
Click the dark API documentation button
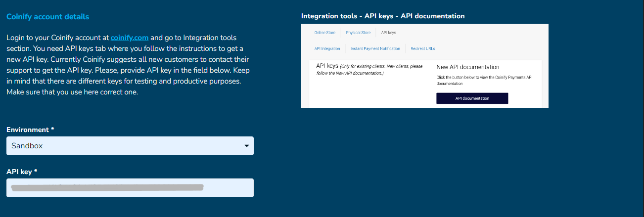(472, 98)
